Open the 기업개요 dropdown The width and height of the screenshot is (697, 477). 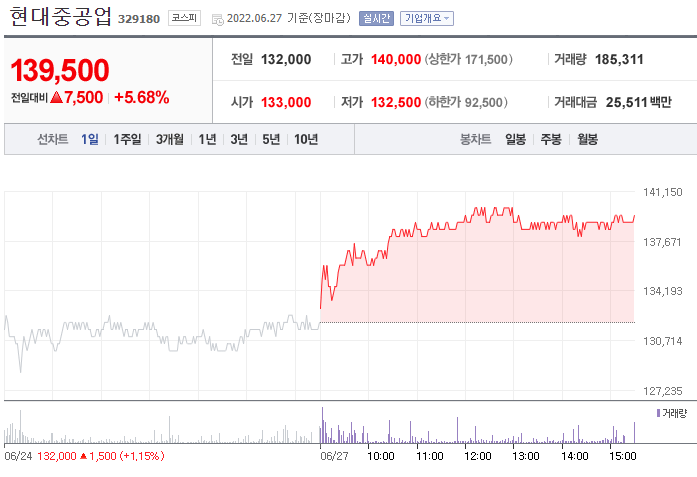pos(427,18)
